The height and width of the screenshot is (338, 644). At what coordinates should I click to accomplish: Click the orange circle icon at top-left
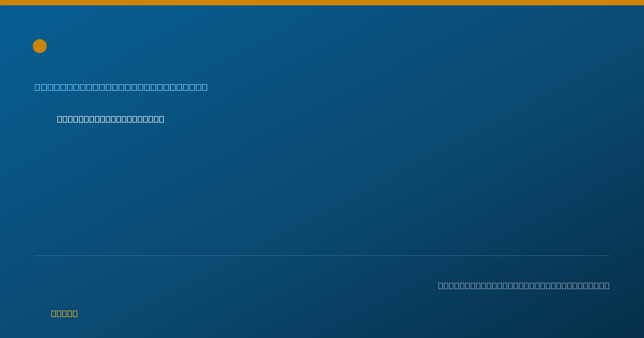point(40,46)
